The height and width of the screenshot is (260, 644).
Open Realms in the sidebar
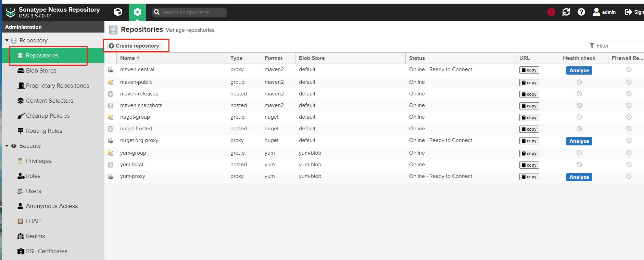53,236
